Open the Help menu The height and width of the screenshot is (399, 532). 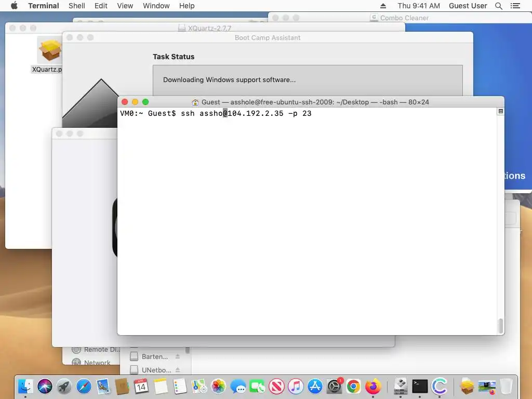[x=187, y=6]
